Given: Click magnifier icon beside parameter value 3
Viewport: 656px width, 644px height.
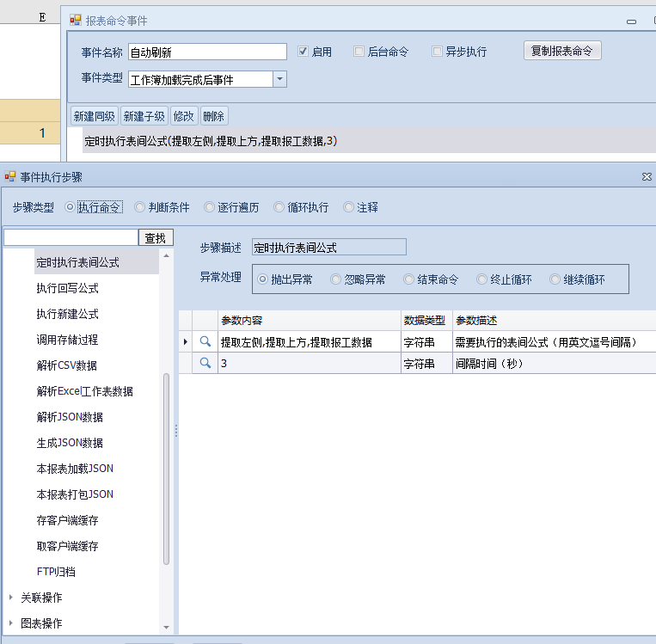Looking at the screenshot, I should [205, 363].
